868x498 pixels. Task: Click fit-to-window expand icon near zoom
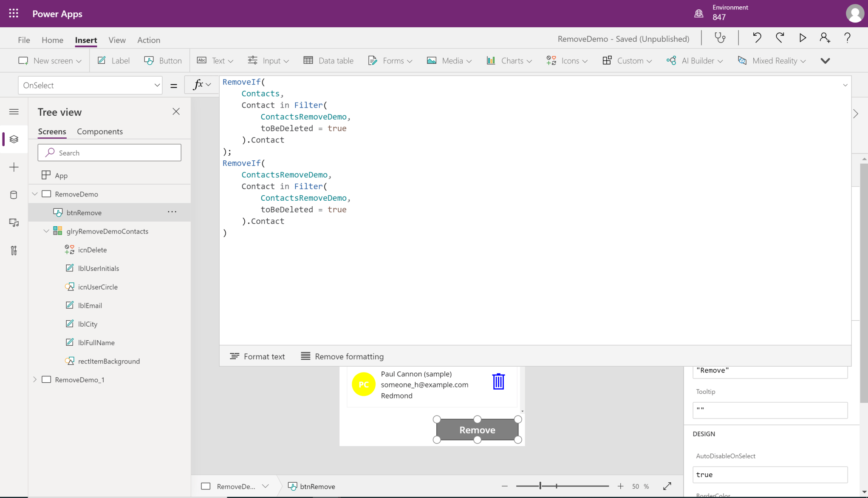667,486
